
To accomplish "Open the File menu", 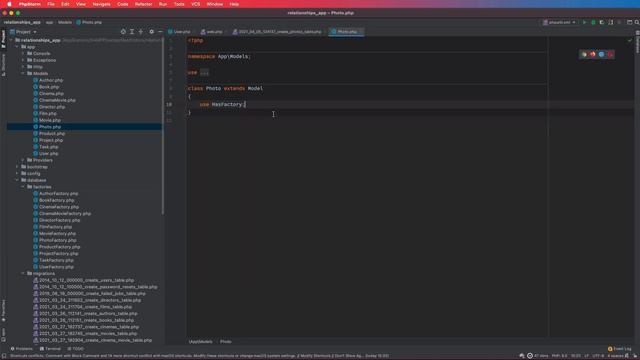I will [x=51, y=4].
